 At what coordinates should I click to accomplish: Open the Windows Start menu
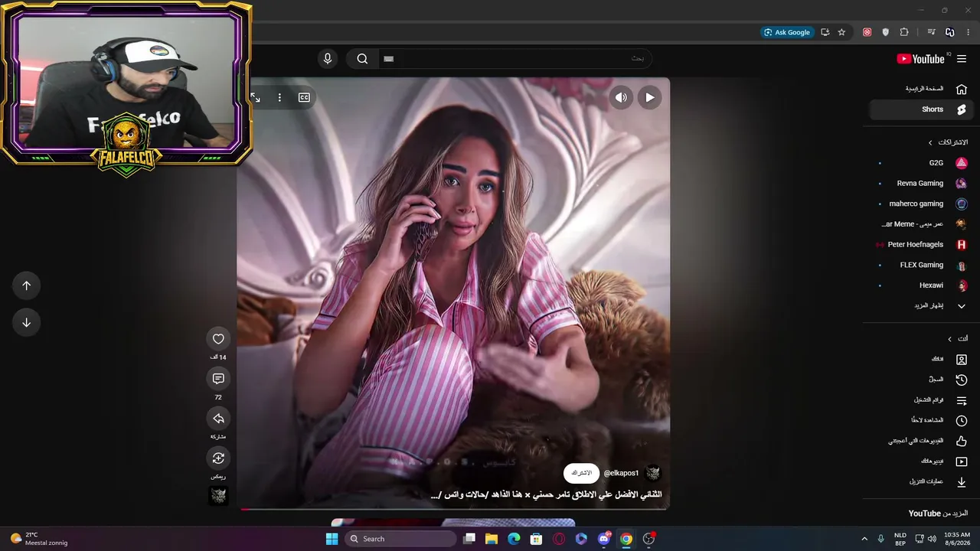pyautogui.click(x=332, y=539)
